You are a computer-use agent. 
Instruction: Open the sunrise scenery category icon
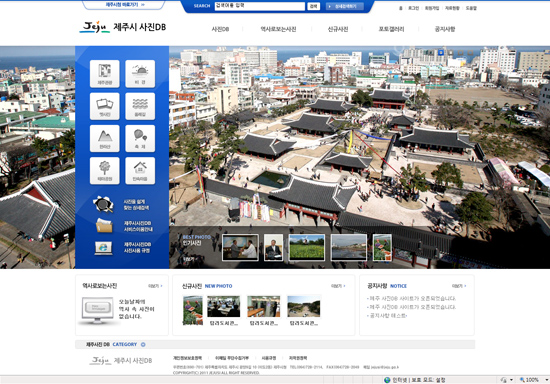[x=140, y=73]
